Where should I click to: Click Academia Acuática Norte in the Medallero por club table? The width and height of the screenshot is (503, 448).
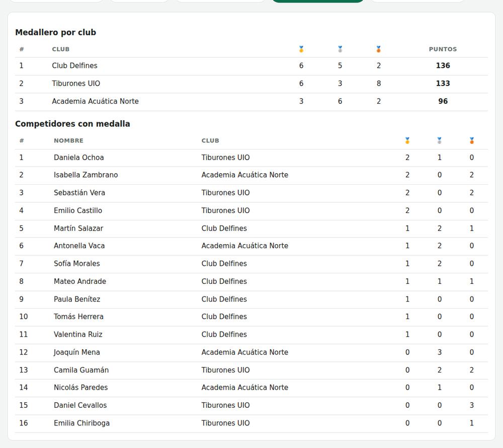95,101
